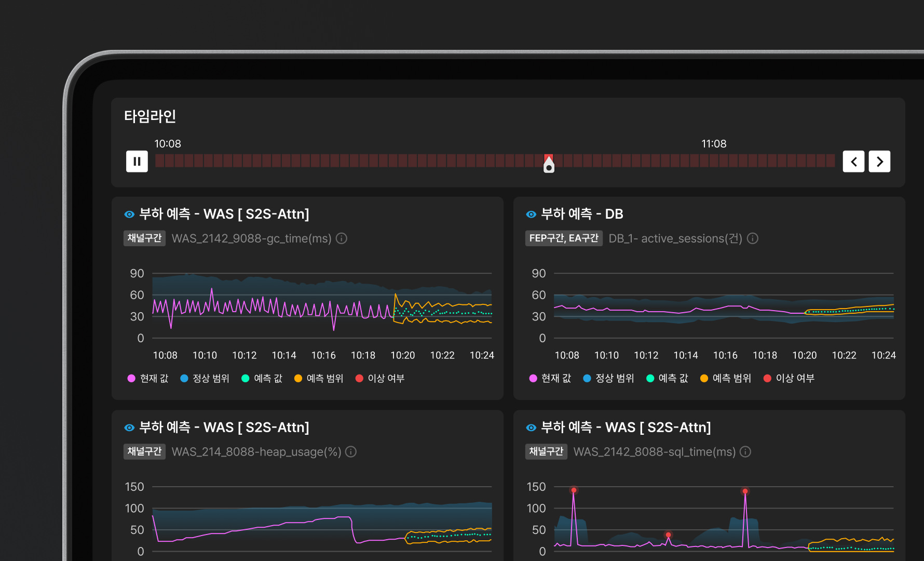Toggle eye icon on sql_time chart

(531, 428)
